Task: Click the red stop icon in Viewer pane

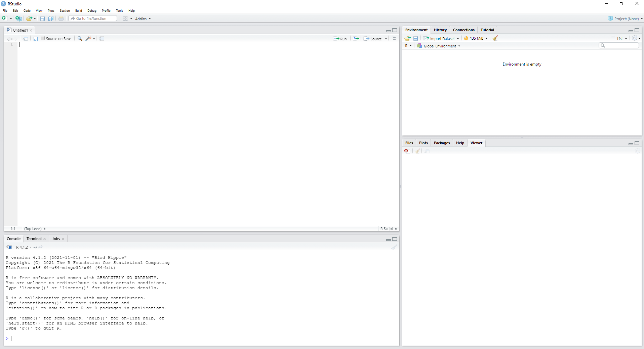Action: pyautogui.click(x=406, y=151)
